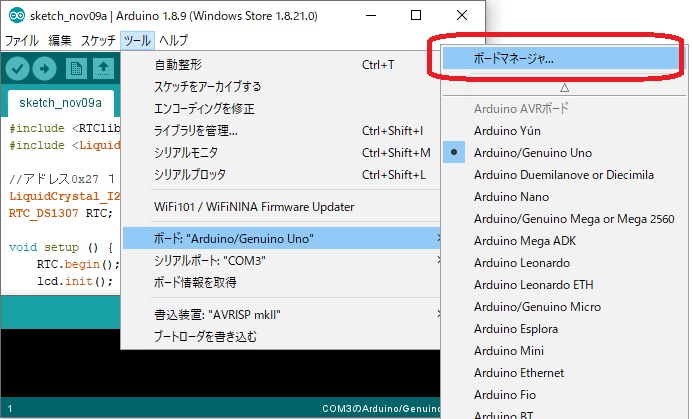Switch to sketch_nov09a tab
The height and width of the screenshot is (419, 692).
click(61, 103)
